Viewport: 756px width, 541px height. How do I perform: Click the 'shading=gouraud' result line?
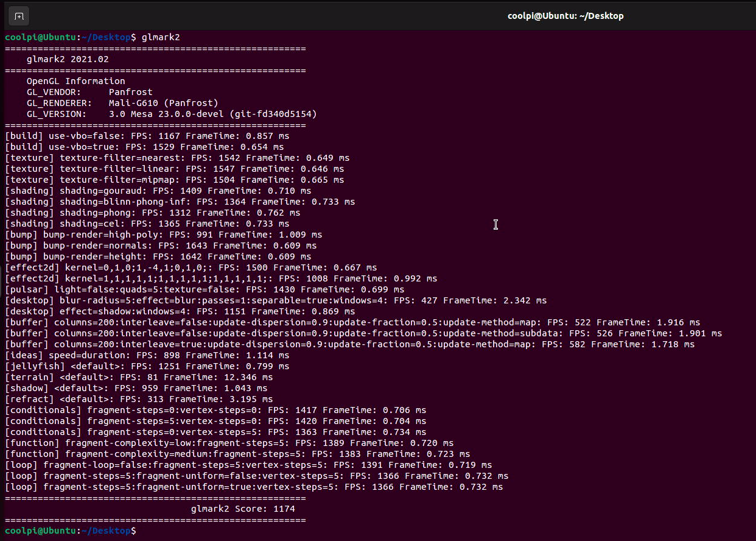pos(158,191)
